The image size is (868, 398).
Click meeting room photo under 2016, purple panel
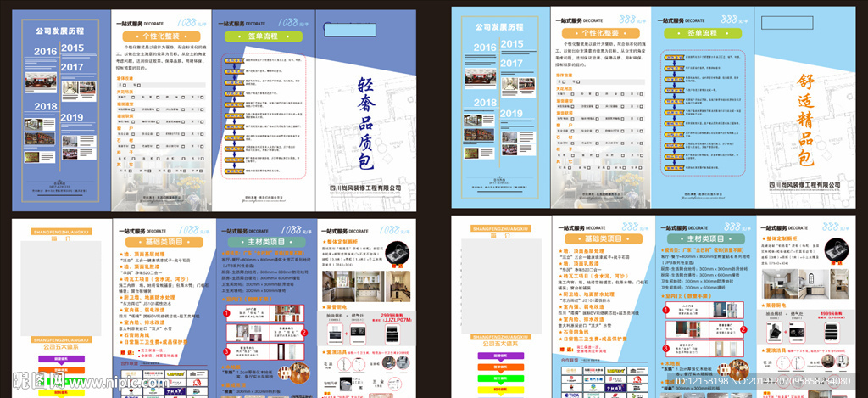[x=41, y=82]
